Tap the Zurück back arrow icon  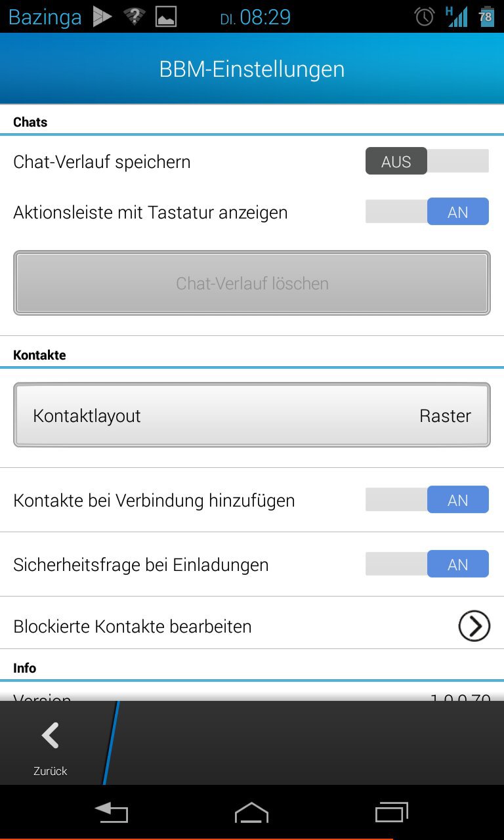pyautogui.click(x=51, y=736)
